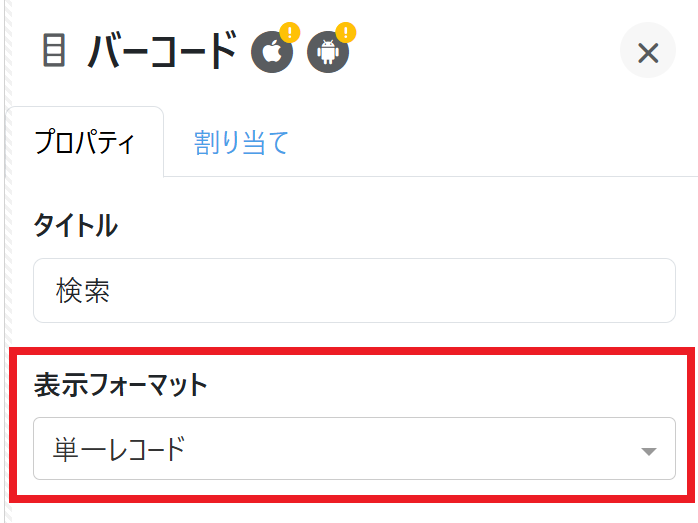Viewport: 698px width, 523px height.
Task: Click the 表示フォーマット field label
Action: coord(120,384)
